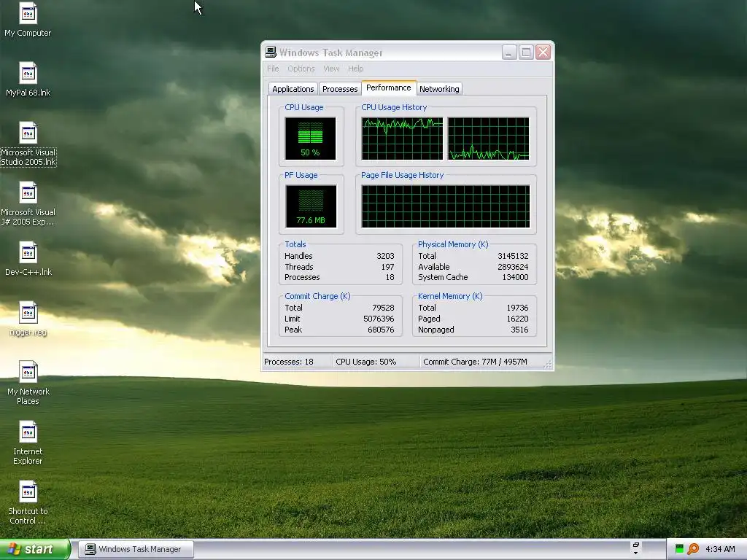Click the small tray icon above the arrow

[635, 545]
